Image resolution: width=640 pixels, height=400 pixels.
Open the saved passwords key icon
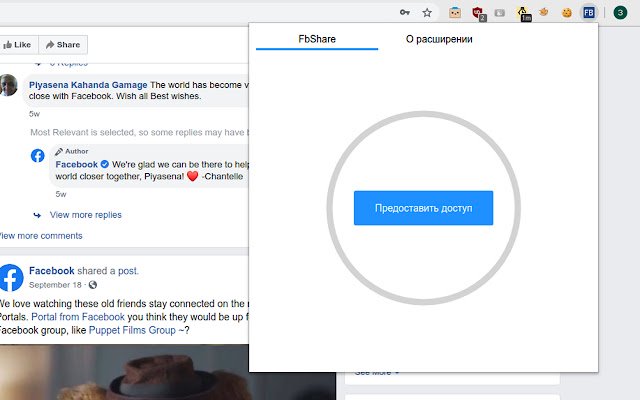coord(404,13)
